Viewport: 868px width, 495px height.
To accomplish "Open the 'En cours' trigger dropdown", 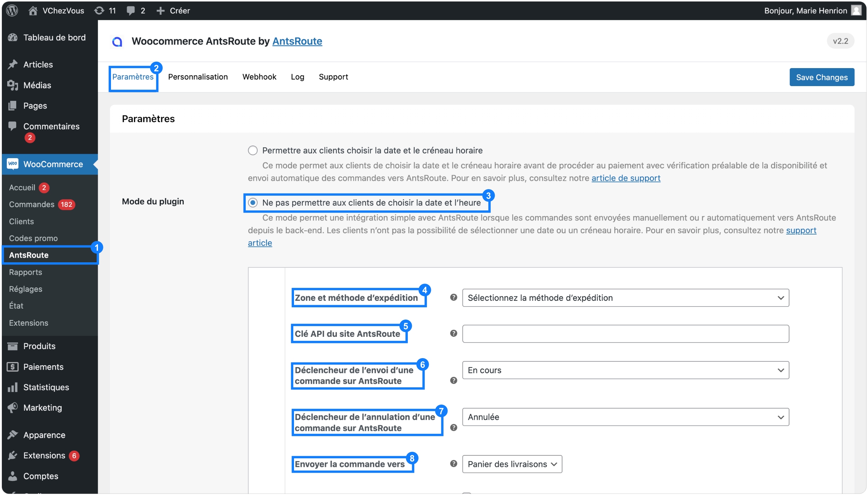I will coord(626,370).
